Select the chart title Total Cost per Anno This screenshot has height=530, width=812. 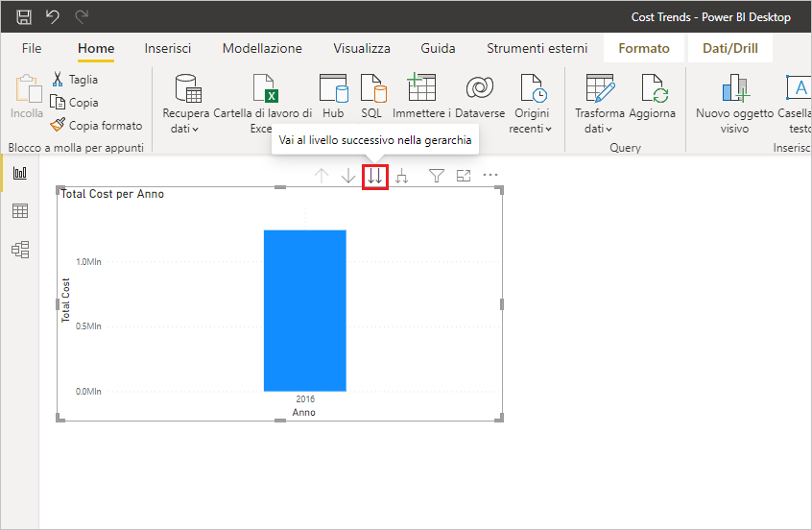[112, 194]
